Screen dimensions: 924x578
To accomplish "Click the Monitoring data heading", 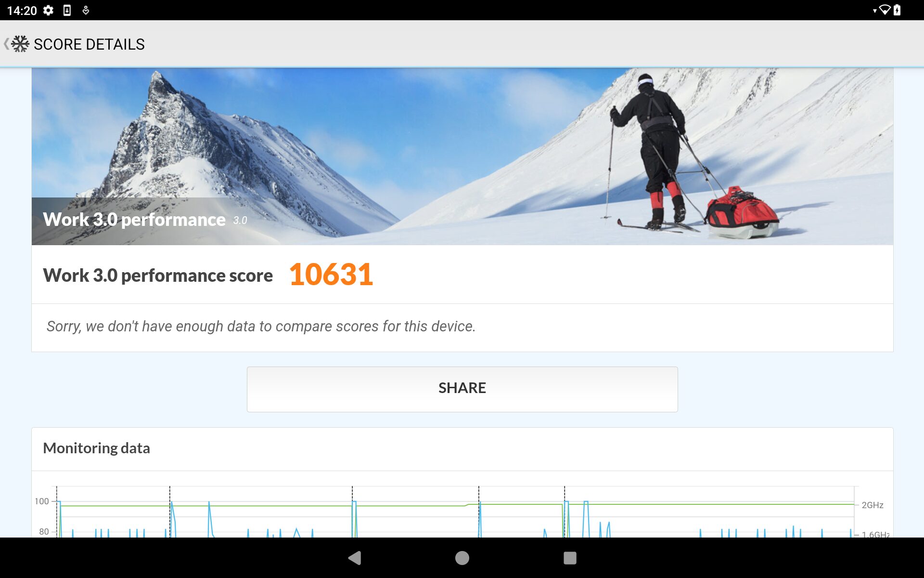I will [x=96, y=448].
